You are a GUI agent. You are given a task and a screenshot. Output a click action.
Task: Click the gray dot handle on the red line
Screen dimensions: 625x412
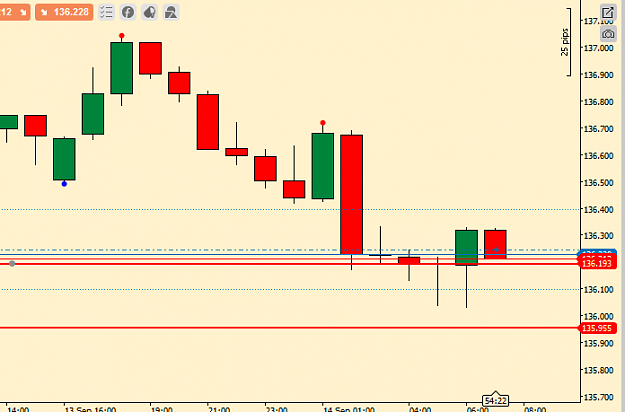coord(12,264)
